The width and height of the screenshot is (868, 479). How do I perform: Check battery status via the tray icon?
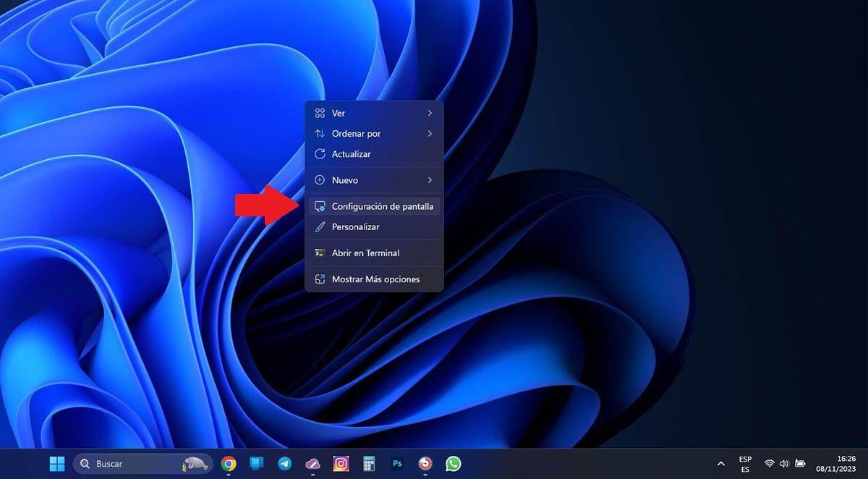(x=799, y=464)
